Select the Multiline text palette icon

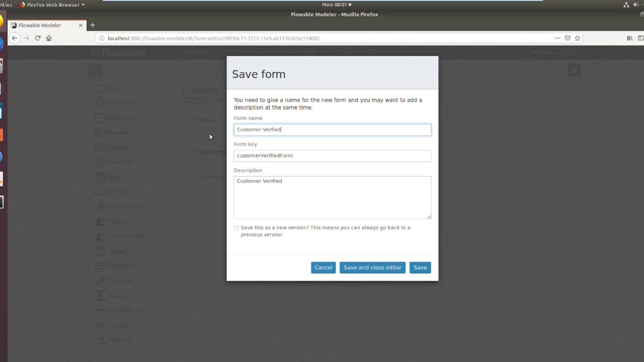[100, 118]
